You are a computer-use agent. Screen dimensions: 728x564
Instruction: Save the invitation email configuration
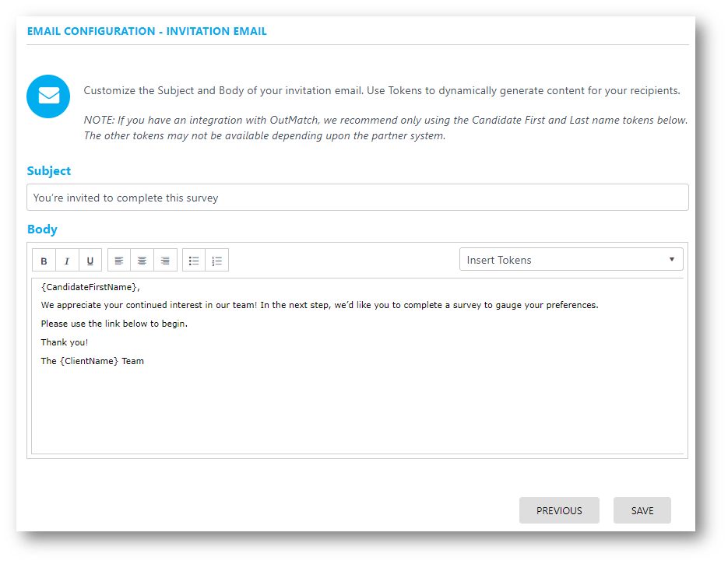(x=642, y=510)
